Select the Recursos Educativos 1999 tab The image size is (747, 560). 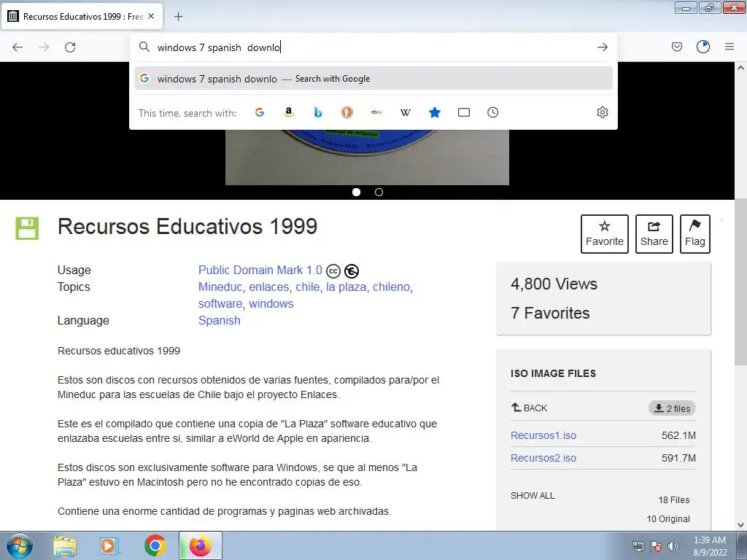[82, 16]
